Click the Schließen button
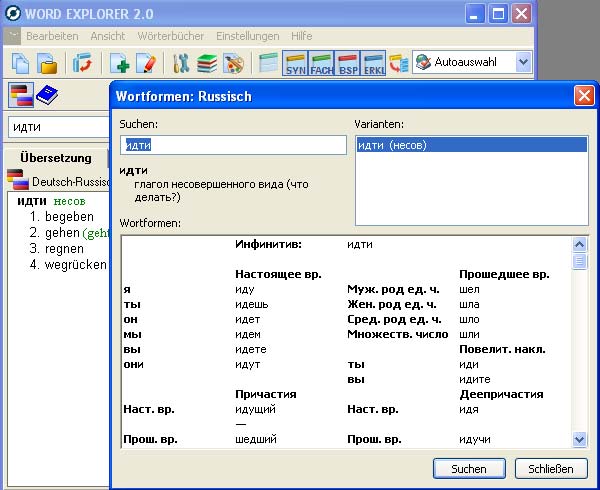Image resolution: width=600 pixels, height=490 pixels. pyautogui.click(x=551, y=469)
